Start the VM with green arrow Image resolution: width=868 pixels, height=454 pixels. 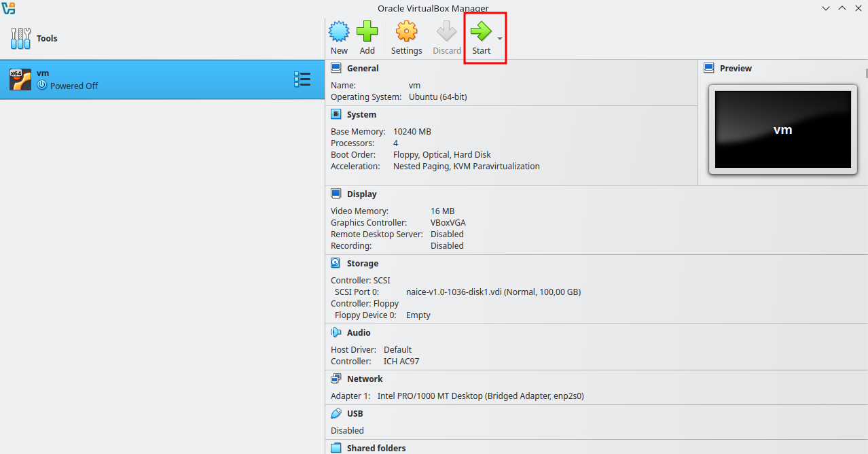click(x=481, y=31)
